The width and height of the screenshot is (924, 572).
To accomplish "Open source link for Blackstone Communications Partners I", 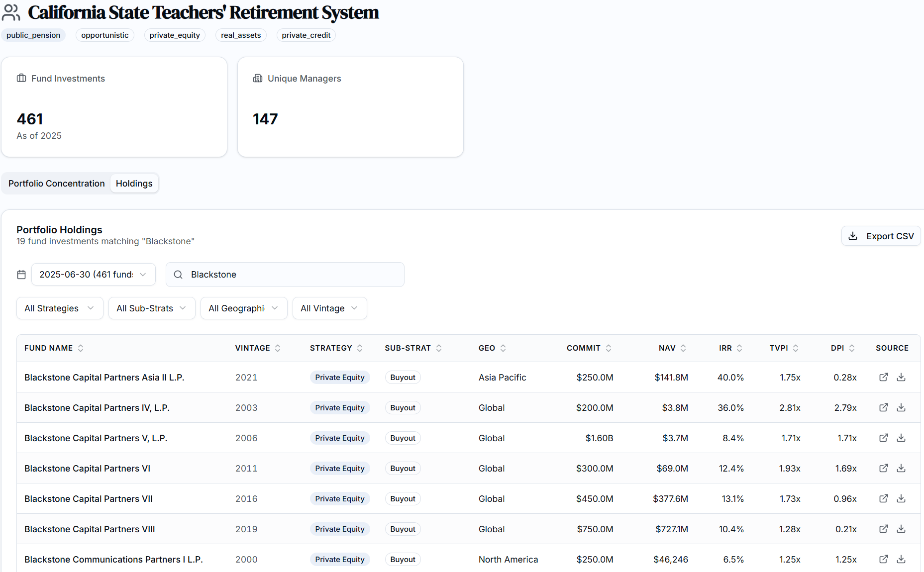I will 883,559.
